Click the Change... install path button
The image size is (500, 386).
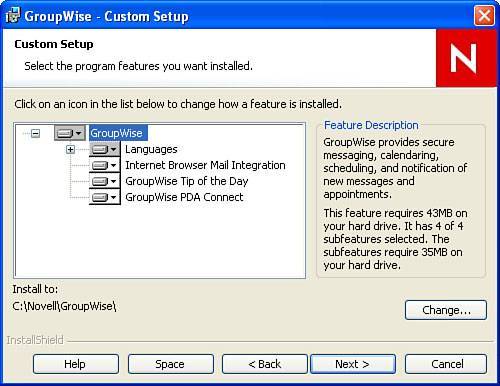point(446,310)
